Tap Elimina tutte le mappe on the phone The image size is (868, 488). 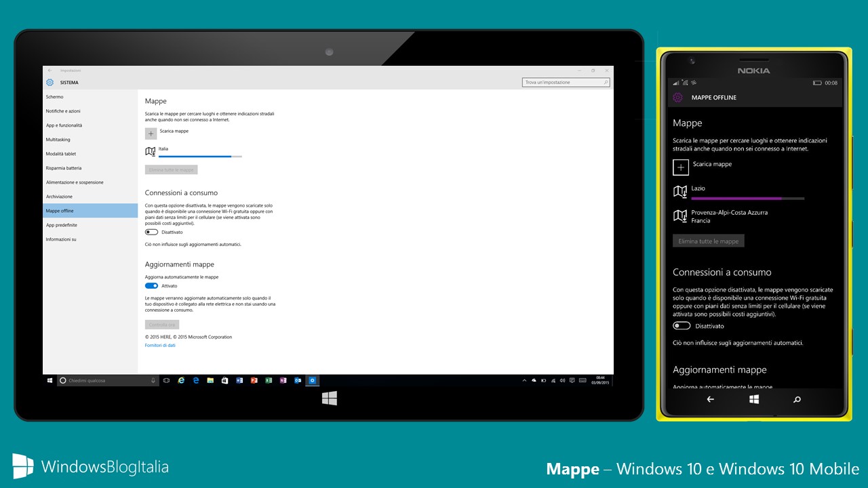pyautogui.click(x=709, y=241)
